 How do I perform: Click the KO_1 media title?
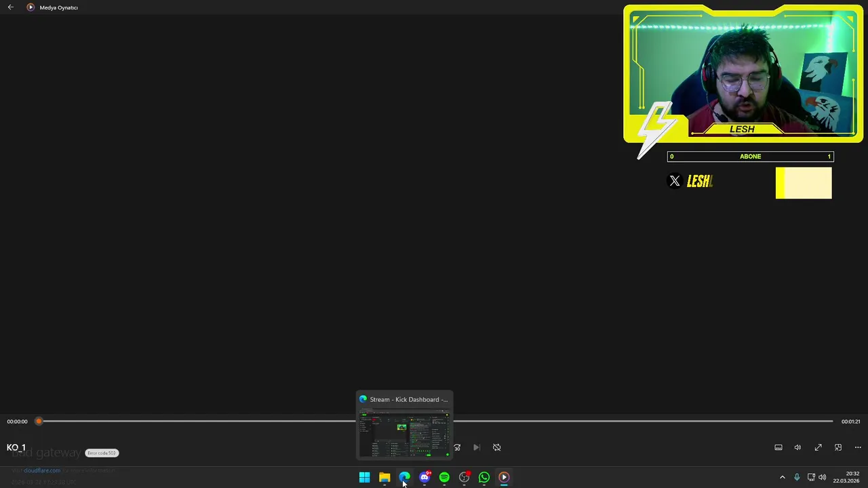(x=16, y=447)
